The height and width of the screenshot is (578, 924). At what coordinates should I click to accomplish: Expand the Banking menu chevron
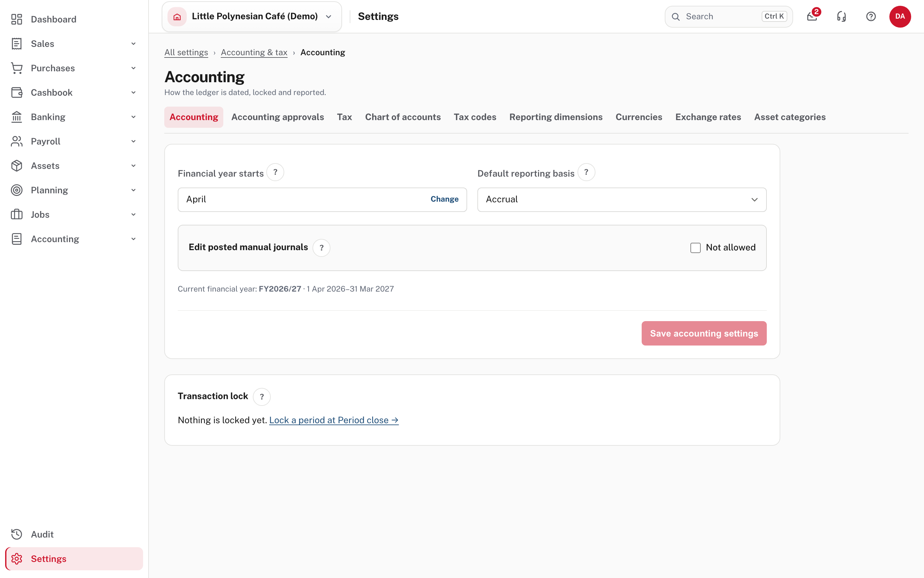point(134,117)
